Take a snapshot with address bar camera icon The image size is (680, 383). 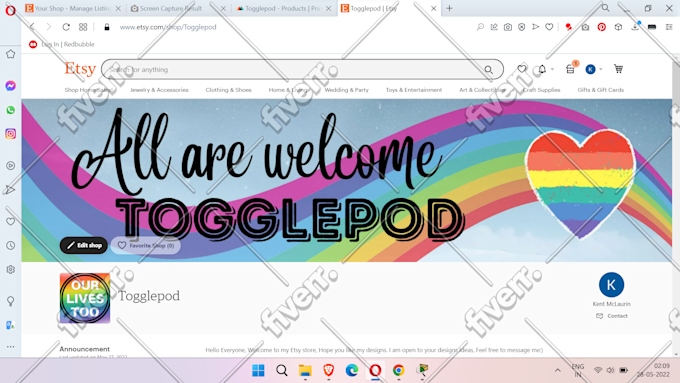click(507, 27)
